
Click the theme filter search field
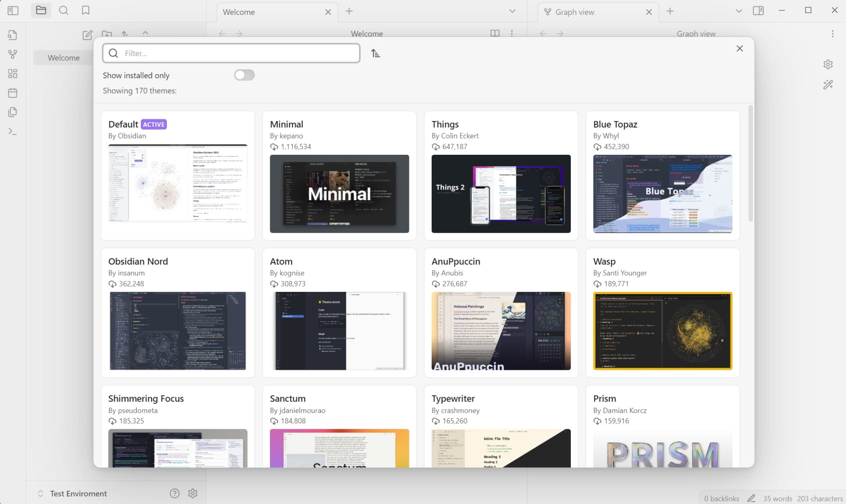tap(231, 53)
